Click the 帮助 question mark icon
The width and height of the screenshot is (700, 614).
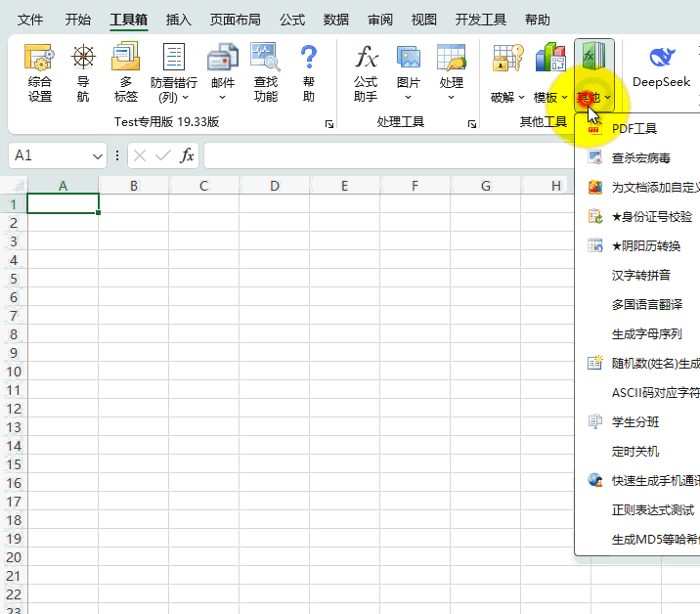tap(309, 72)
